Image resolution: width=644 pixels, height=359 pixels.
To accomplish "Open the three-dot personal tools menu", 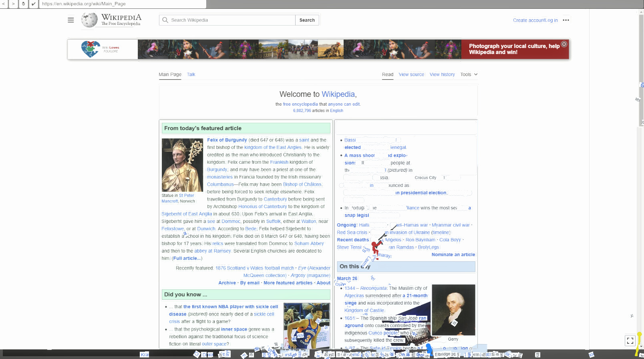I will point(566,20).
